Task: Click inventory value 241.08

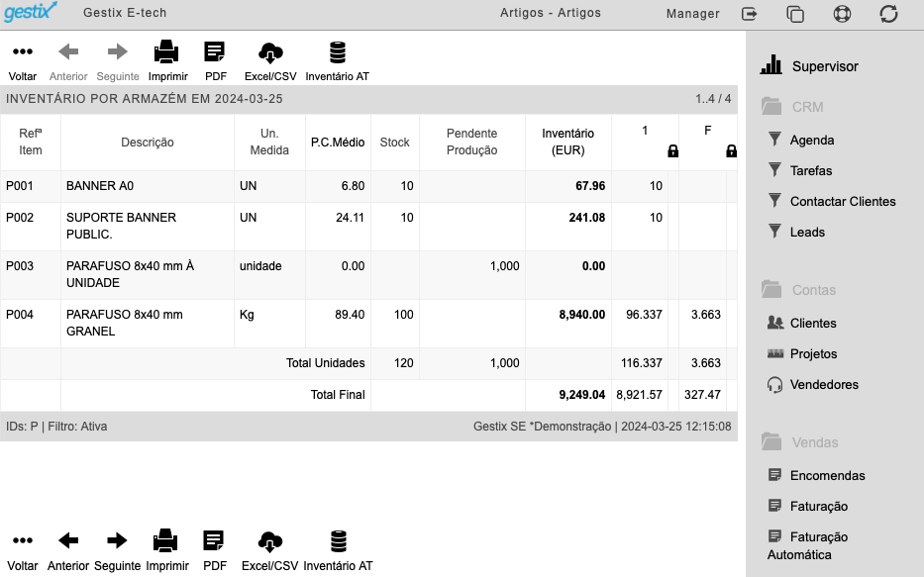Action: [587, 218]
